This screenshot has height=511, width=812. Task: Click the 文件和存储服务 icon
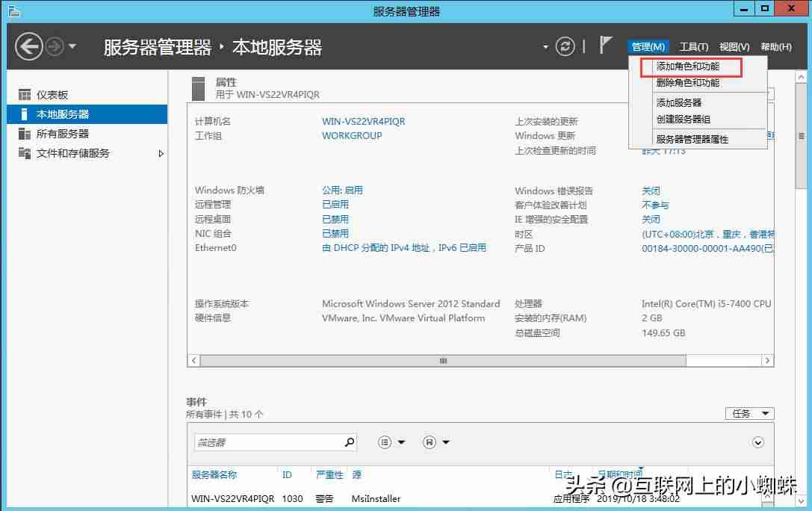pyautogui.click(x=25, y=152)
